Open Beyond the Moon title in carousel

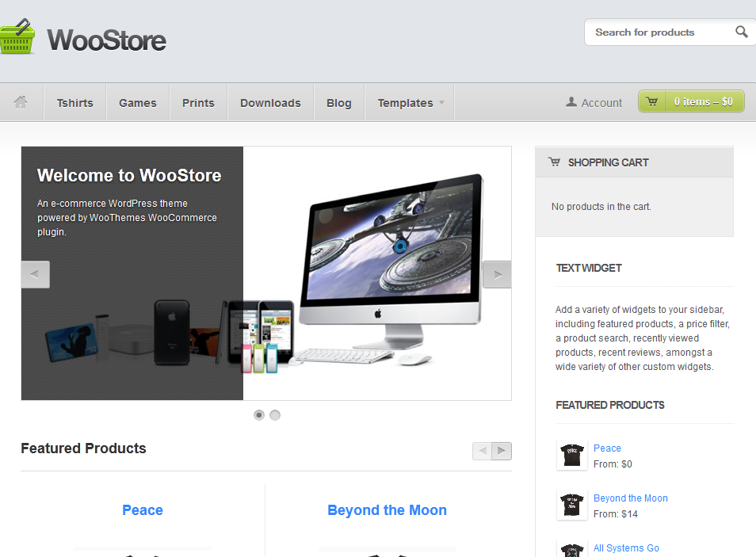388,509
